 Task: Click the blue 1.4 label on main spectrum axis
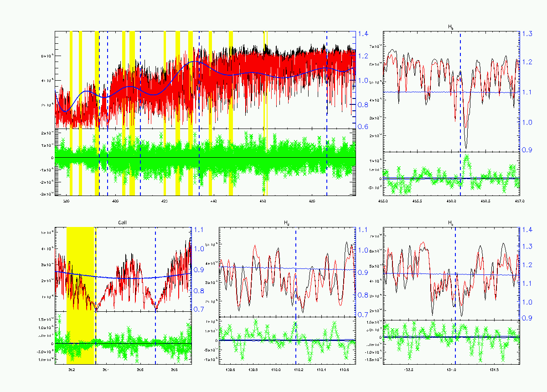point(363,34)
